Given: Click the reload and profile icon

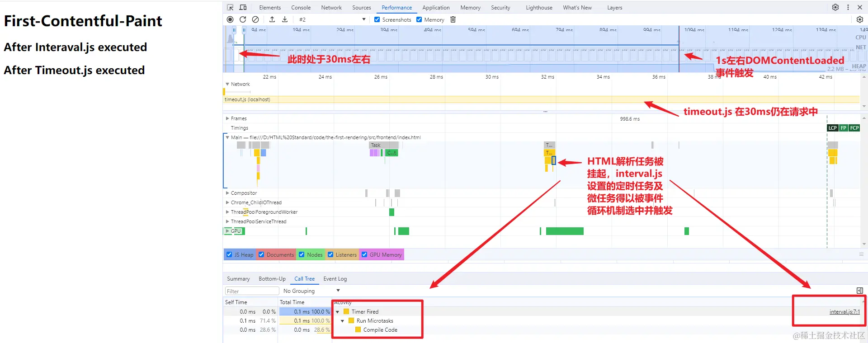Looking at the screenshot, I should coord(243,19).
